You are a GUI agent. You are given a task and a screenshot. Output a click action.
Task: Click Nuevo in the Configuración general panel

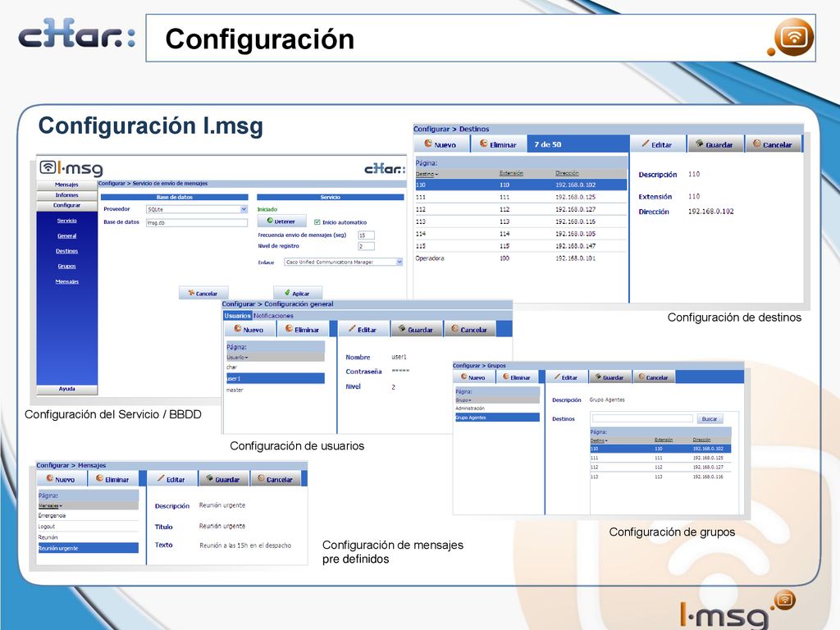(249, 330)
